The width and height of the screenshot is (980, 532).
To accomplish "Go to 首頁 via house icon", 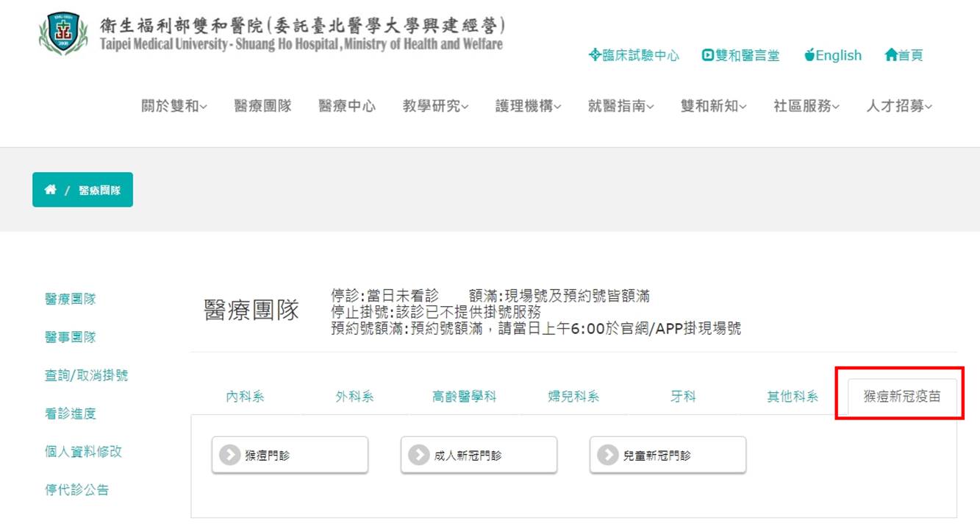I will 904,55.
